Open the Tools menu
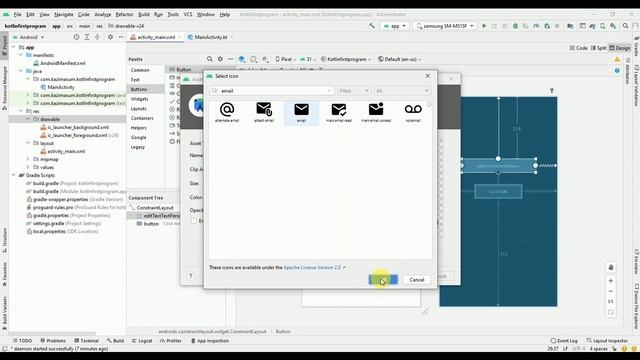The image size is (640, 360). click(173, 14)
